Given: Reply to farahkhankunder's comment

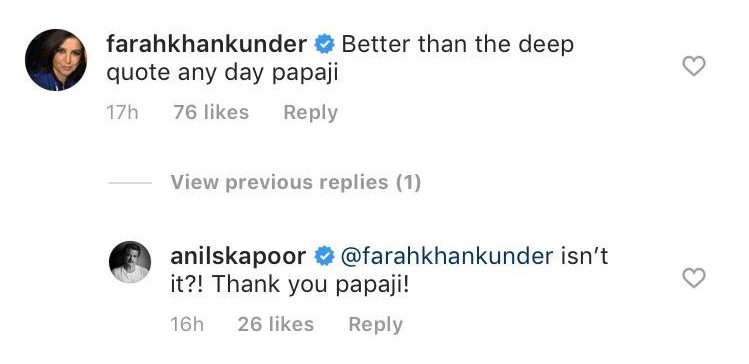Looking at the screenshot, I should [310, 113].
